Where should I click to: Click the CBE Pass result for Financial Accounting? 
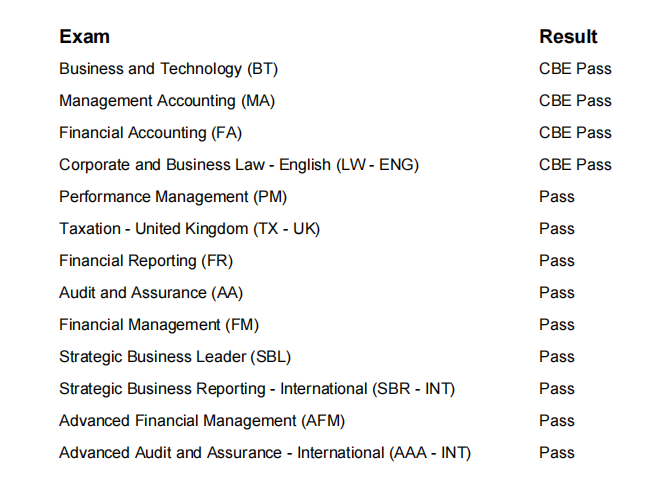[575, 133]
